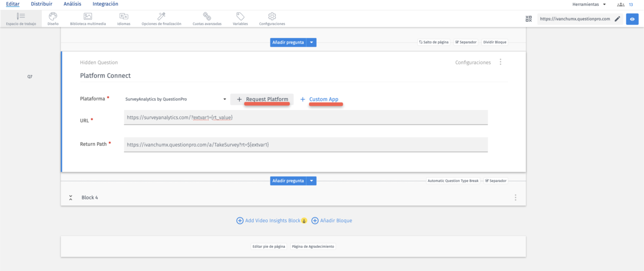Screen dimensions: 644x271
Task: Toggle the upper Separador checkbox
Action: tap(457, 42)
